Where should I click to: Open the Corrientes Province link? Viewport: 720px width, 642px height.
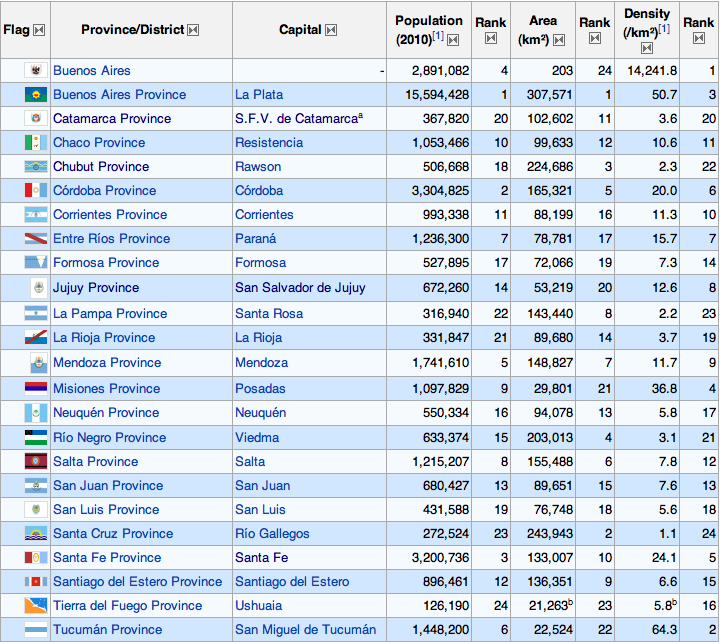pyautogui.click(x=110, y=214)
